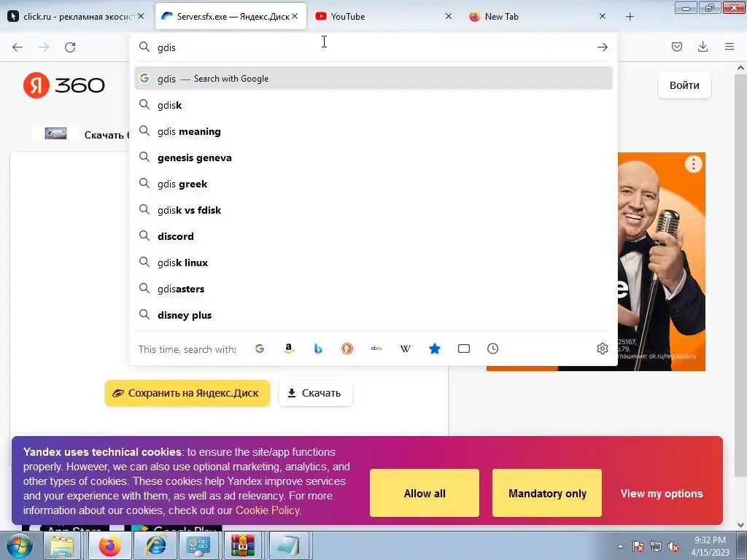The image size is (747, 560).
Task: Close the YouTube tab
Action: [449, 16]
